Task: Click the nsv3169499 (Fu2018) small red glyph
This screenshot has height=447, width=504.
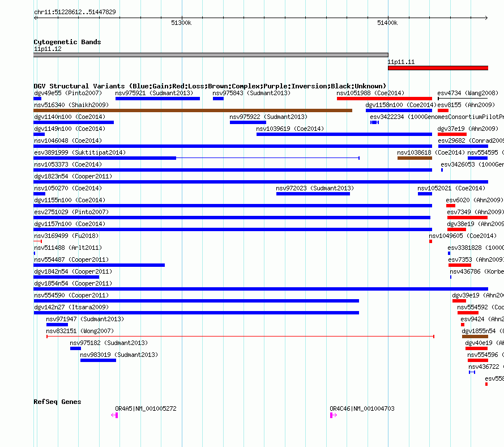Action: click(x=37, y=241)
